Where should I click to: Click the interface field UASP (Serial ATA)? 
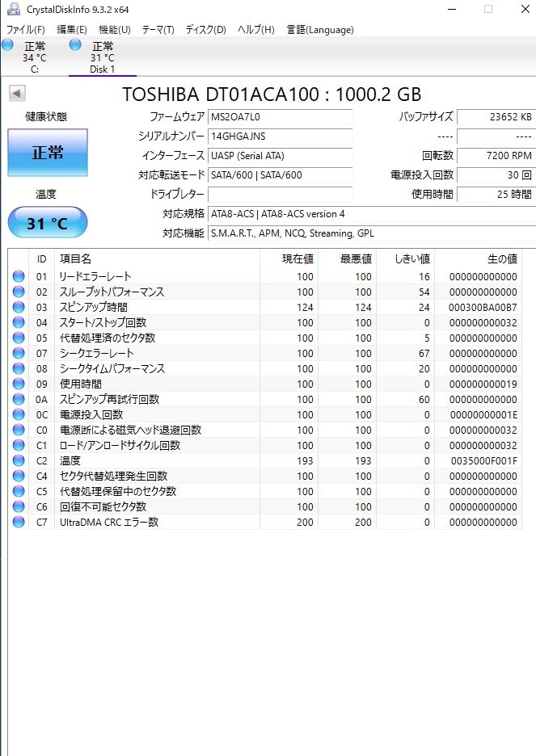coord(280,156)
